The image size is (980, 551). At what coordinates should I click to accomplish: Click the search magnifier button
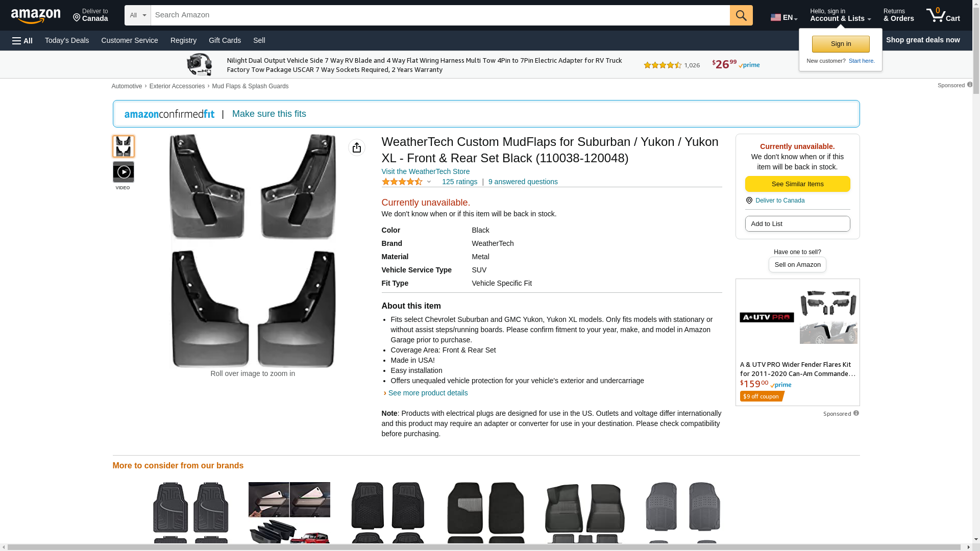741,15
